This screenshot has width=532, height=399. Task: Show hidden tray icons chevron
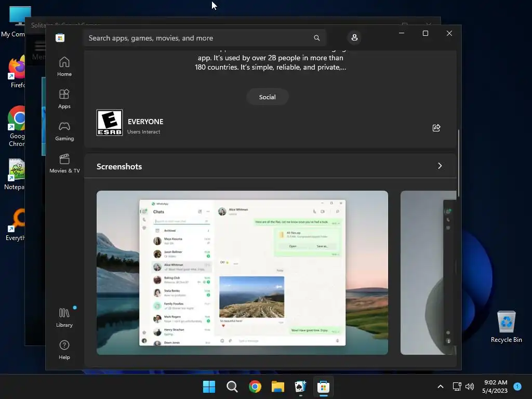click(441, 387)
